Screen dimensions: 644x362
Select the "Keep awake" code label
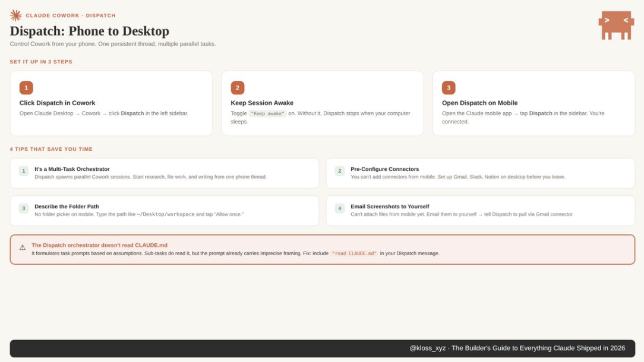(267, 113)
